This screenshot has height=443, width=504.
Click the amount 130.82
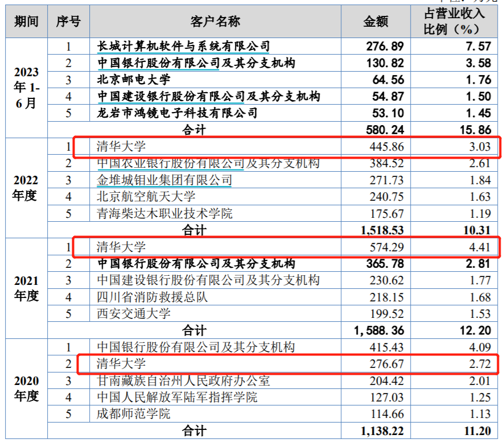[x=385, y=63]
